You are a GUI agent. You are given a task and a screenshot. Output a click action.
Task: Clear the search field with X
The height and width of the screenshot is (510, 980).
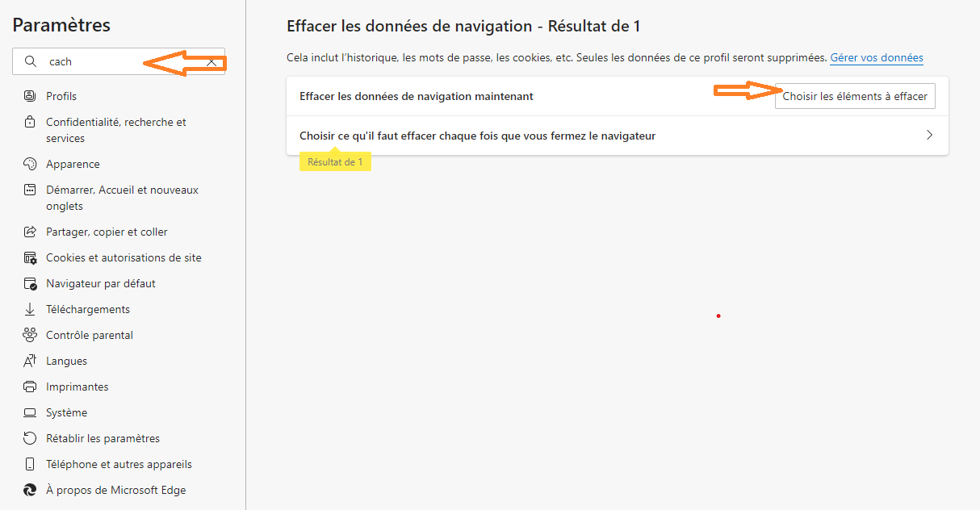[x=211, y=62]
